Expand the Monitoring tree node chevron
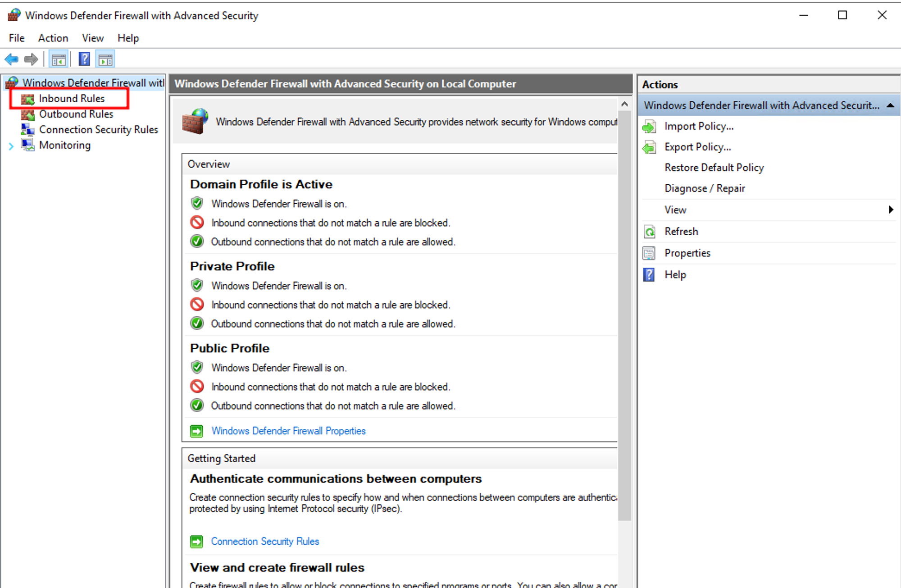The width and height of the screenshot is (901, 588). tap(11, 146)
